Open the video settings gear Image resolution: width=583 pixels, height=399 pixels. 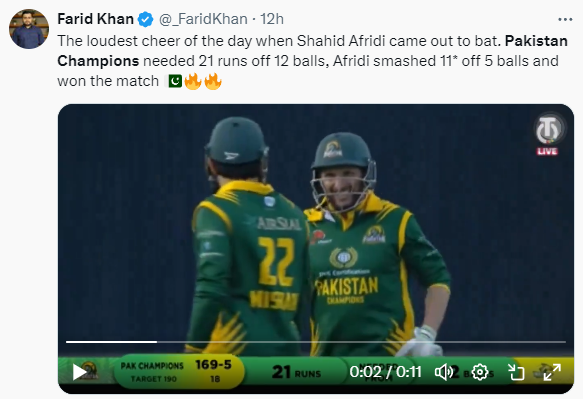480,372
